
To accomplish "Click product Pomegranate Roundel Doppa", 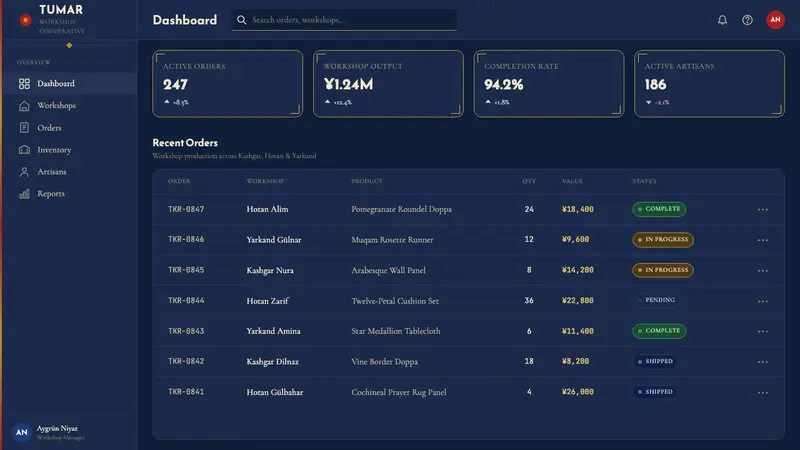I will [x=402, y=209].
